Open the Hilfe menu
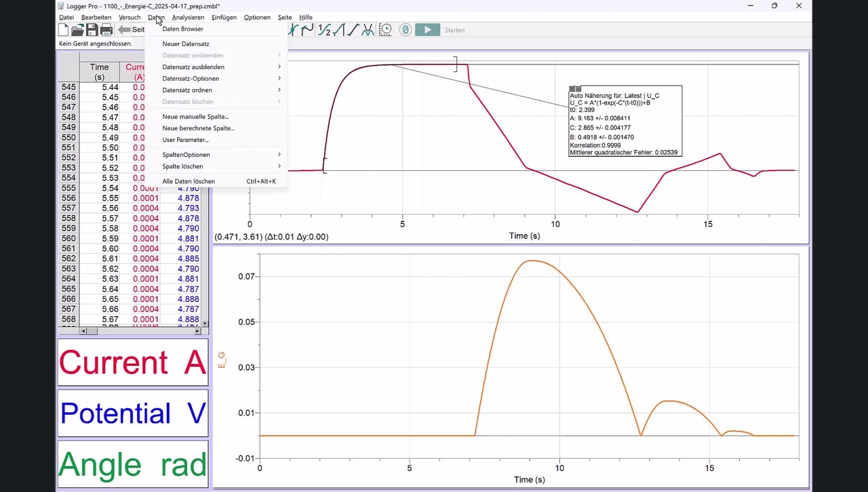868x492 pixels. click(306, 18)
